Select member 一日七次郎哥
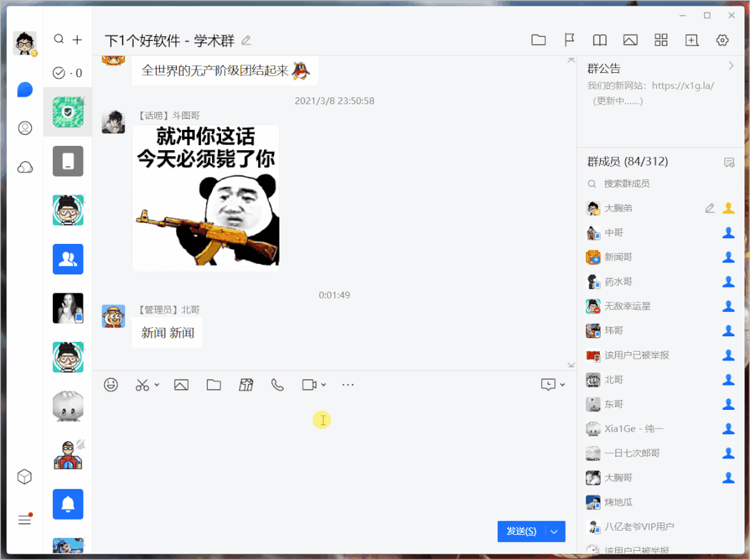This screenshot has height=560, width=750. [x=660, y=453]
